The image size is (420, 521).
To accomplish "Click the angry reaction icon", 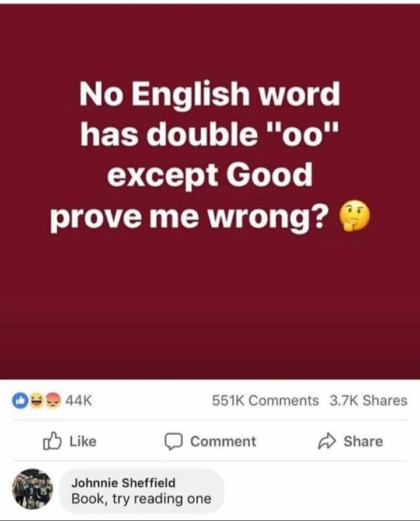I will (53, 400).
